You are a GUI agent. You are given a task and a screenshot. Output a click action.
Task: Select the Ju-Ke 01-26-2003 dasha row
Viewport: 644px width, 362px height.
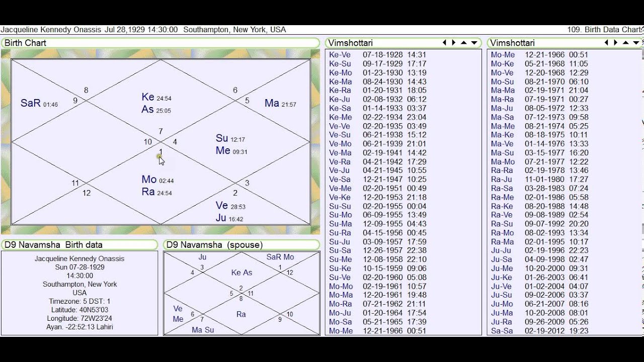[540, 278]
